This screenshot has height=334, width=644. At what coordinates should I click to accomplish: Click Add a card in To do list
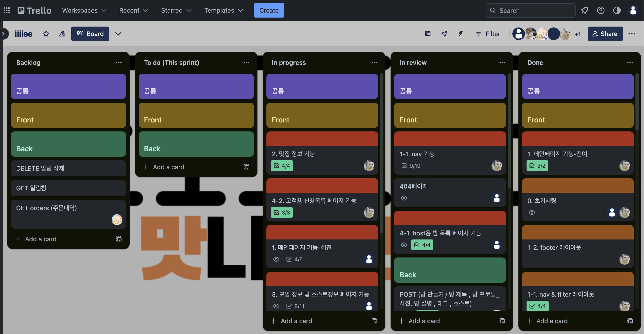[168, 167]
